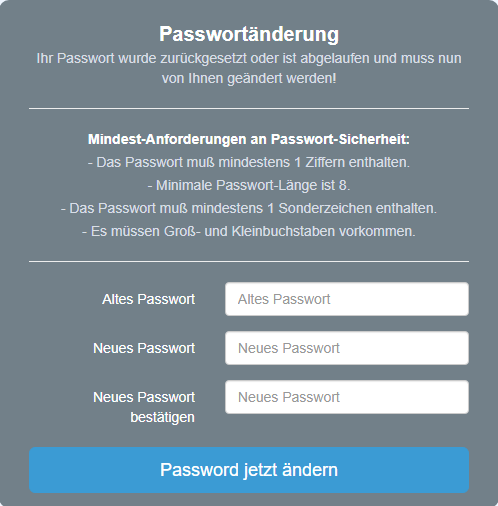Viewport: 498px width, 506px height.
Task: Click the Groß- und Kleinbuchstaben requirement line
Action: click(249, 231)
